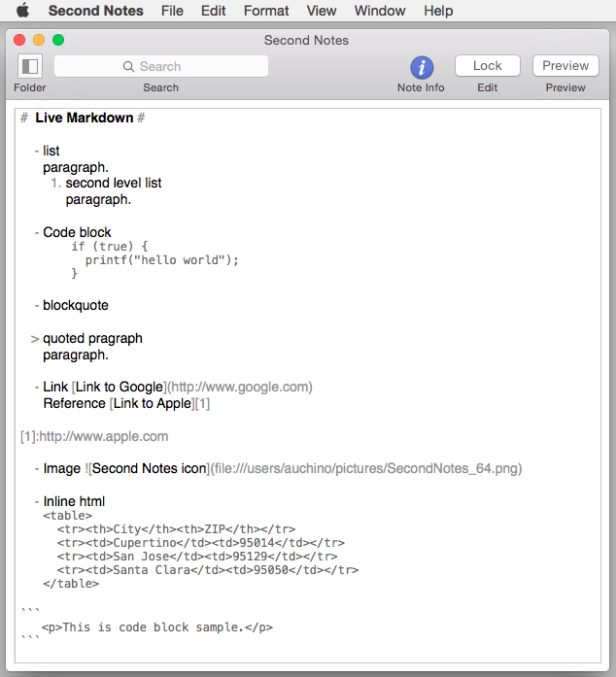The width and height of the screenshot is (616, 677).
Task: Open the Window menu
Action: tap(380, 11)
